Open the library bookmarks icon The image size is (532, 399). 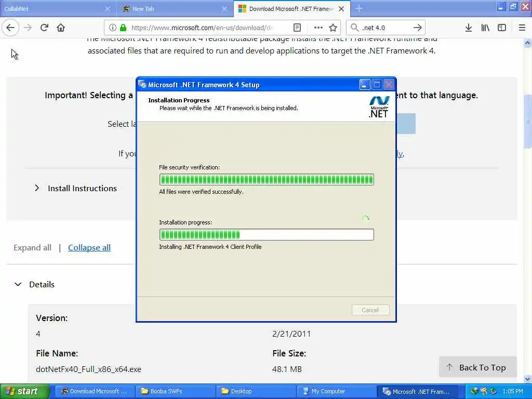point(485,28)
